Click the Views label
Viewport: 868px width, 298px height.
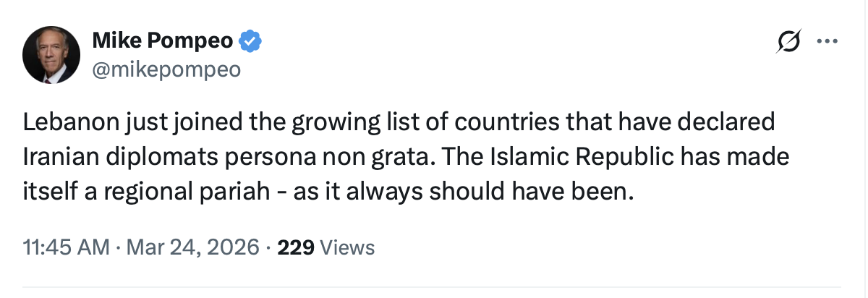click(x=347, y=248)
